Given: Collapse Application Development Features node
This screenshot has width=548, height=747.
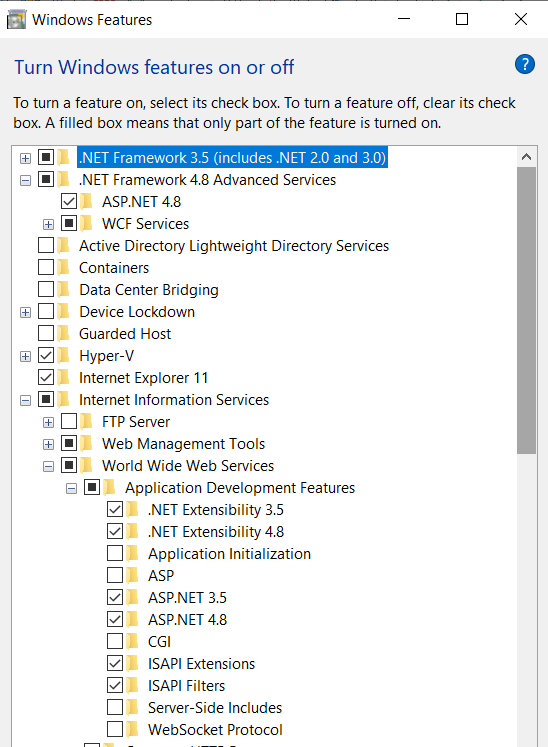Looking at the screenshot, I should pos(71,488).
